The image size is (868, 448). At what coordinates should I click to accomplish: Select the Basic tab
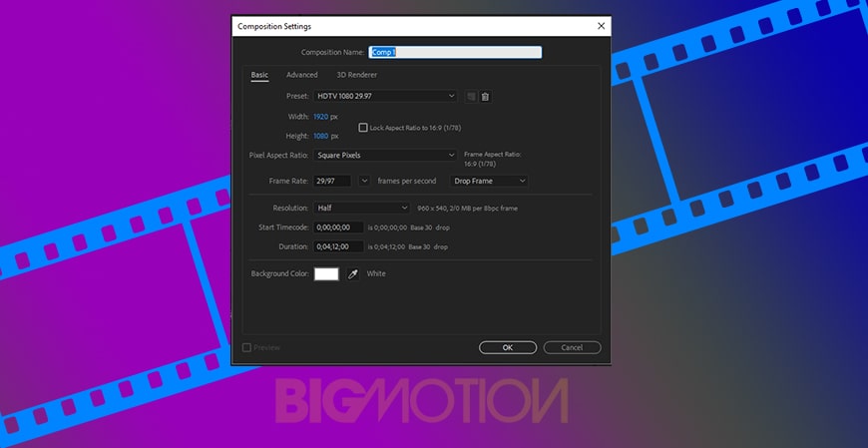coord(259,75)
